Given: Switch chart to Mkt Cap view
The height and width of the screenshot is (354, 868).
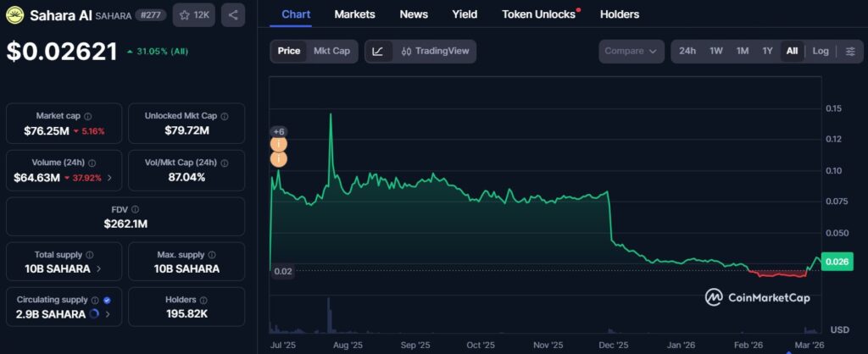Looking at the screenshot, I should click(331, 51).
